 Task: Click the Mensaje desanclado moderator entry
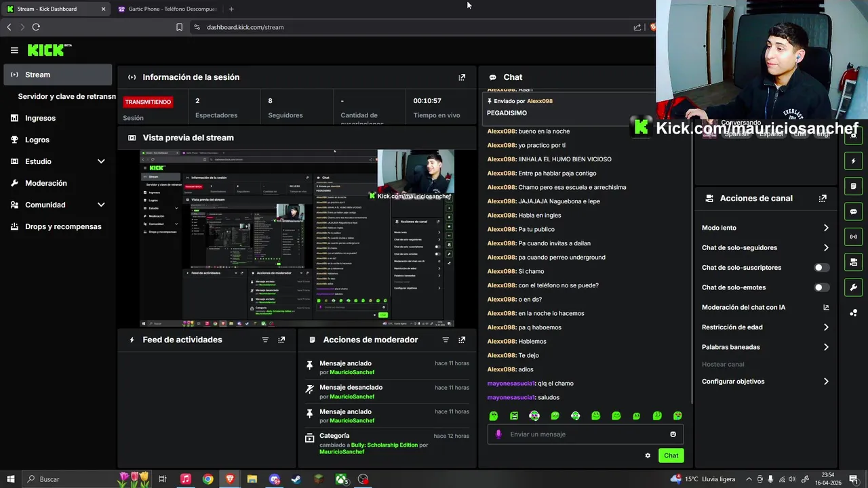tap(387, 392)
